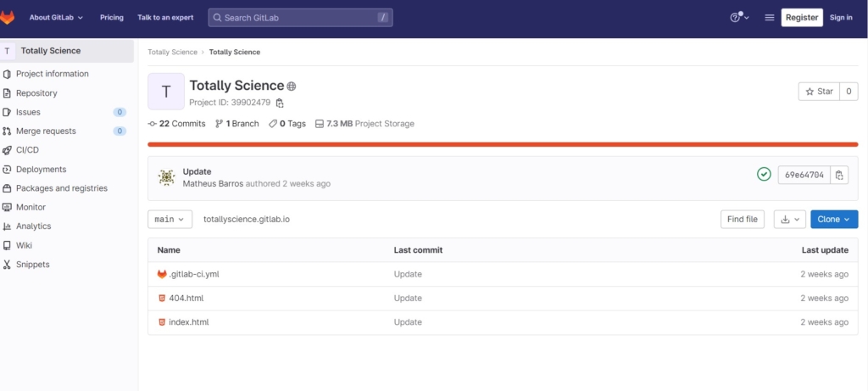868x391 pixels.
Task: Copy the project ID with clipboard icon
Action: [x=280, y=103]
